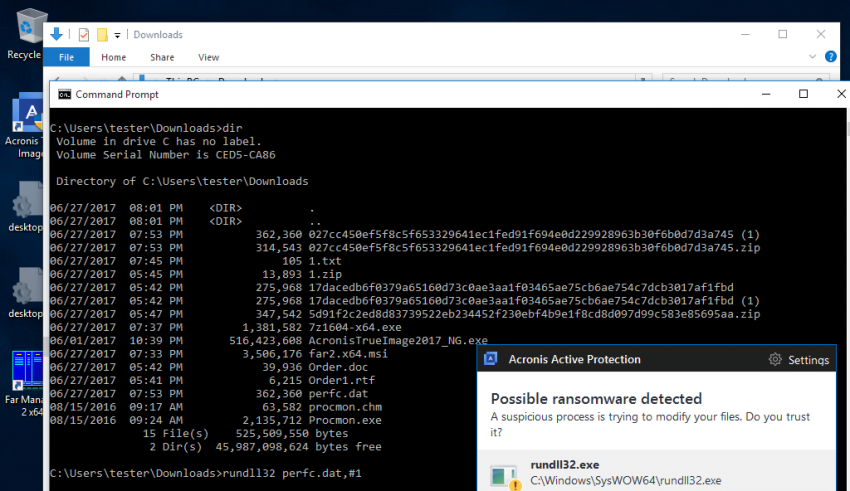This screenshot has height=491, width=850.
Task: Click Order.doc entry in directory listing
Action: (x=338, y=367)
